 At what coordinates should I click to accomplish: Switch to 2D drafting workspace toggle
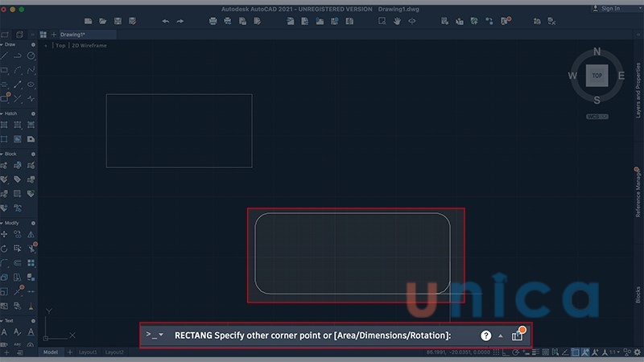point(5,35)
